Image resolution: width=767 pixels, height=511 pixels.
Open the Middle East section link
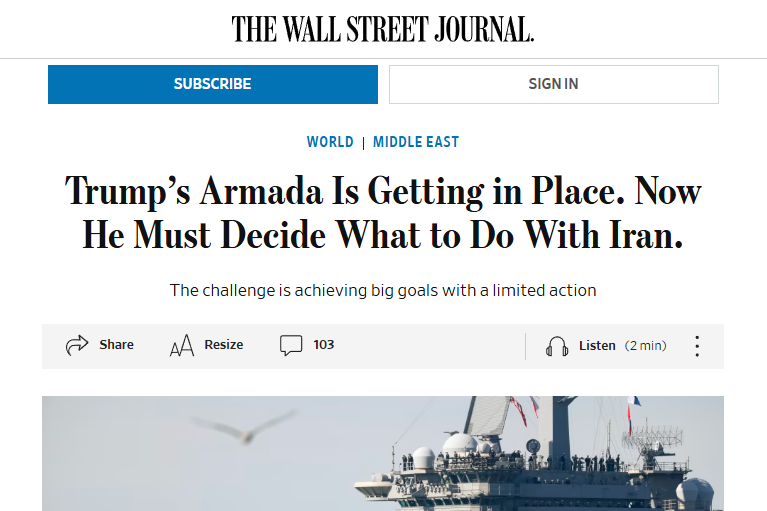tap(416, 142)
